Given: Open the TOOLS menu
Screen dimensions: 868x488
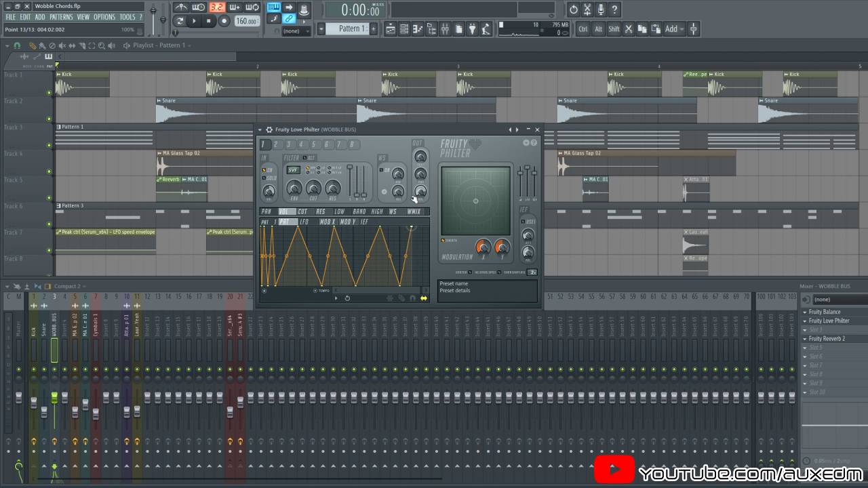Looking at the screenshot, I should [x=127, y=17].
